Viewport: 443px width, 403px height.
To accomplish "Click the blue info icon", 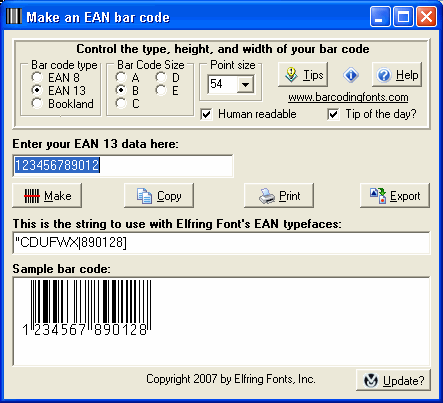I will tap(351, 75).
